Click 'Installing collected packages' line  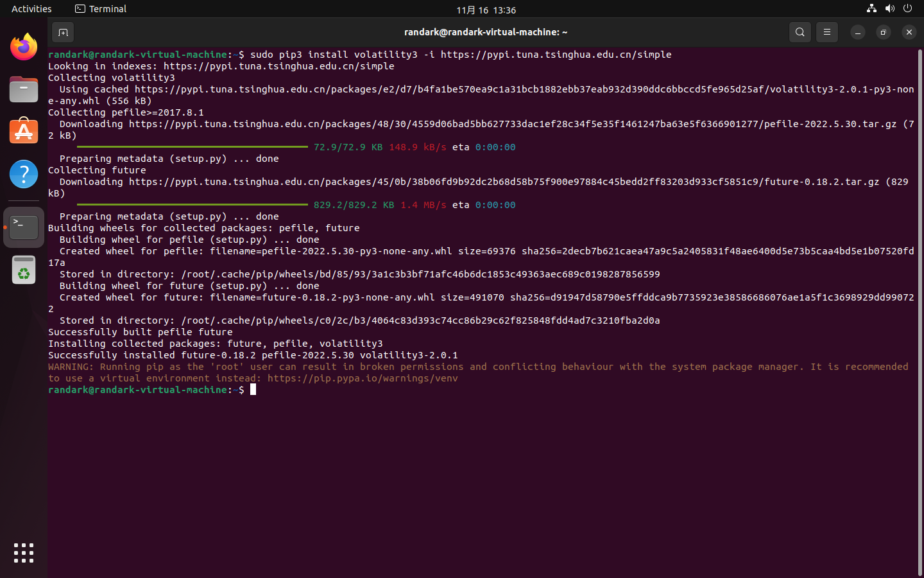(x=216, y=344)
